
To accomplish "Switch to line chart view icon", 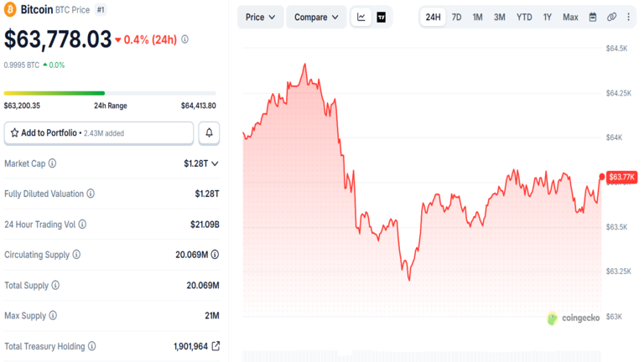I will point(361,17).
